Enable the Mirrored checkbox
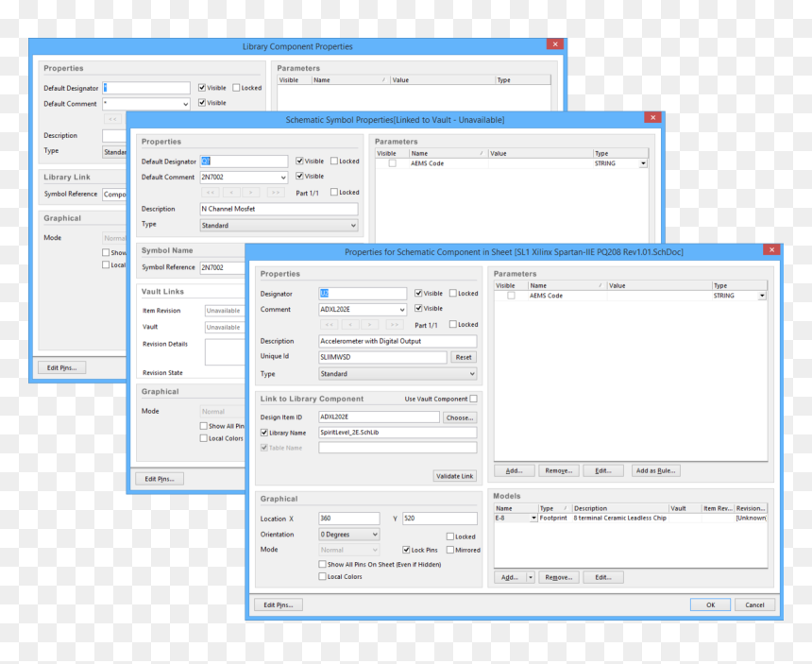Screen dimensions: 812x664 pyautogui.click(x=450, y=550)
